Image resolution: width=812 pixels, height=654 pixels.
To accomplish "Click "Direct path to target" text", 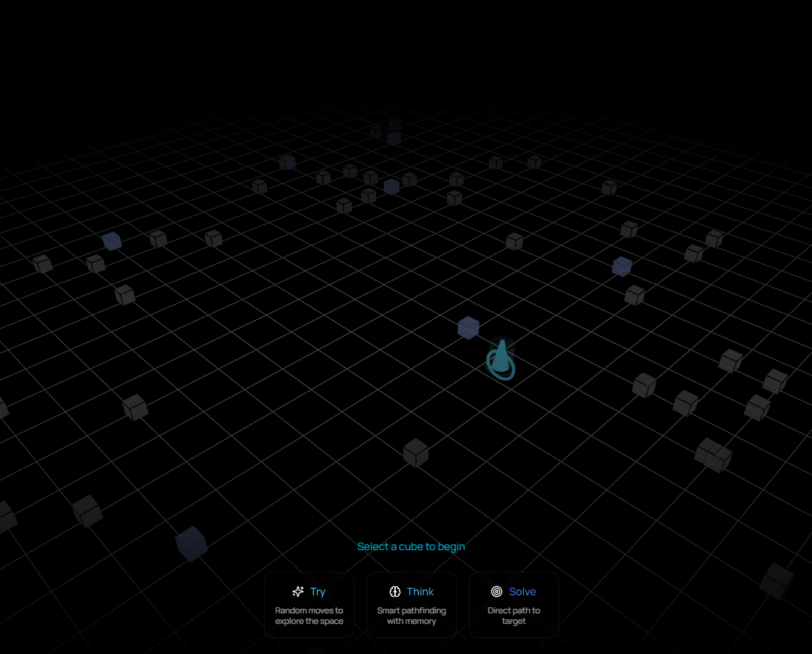I will (514, 616).
